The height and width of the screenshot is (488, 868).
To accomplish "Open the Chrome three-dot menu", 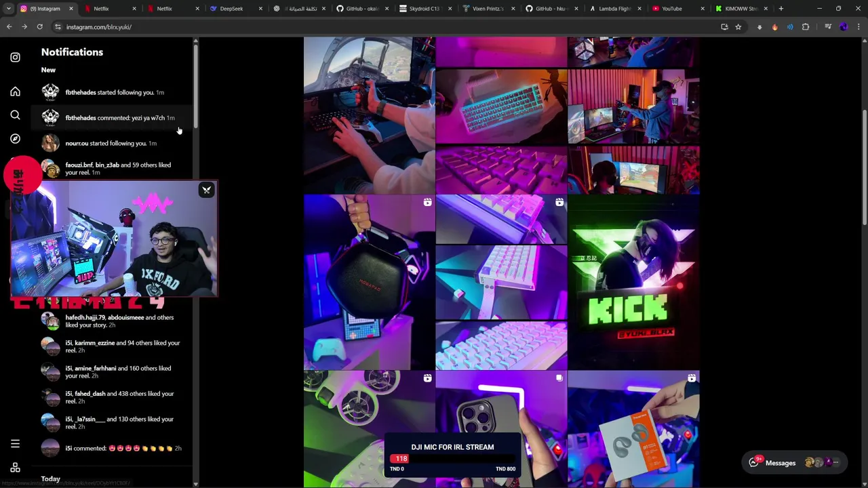I will click(859, 27).
